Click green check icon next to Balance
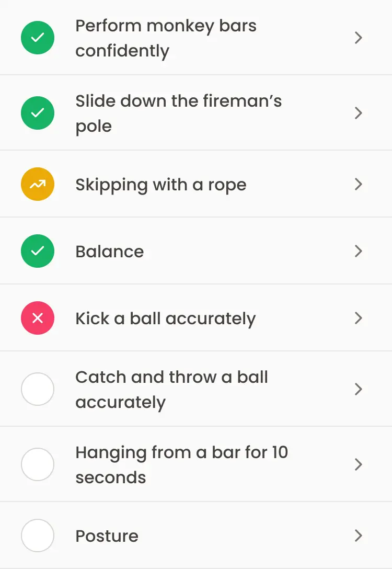The image size is (392, 569). click(38, 251)
